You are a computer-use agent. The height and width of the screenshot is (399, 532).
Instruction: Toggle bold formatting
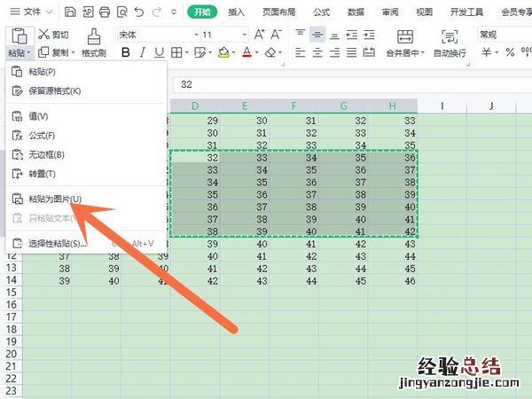pyautogui.click(x=125, y=53)
